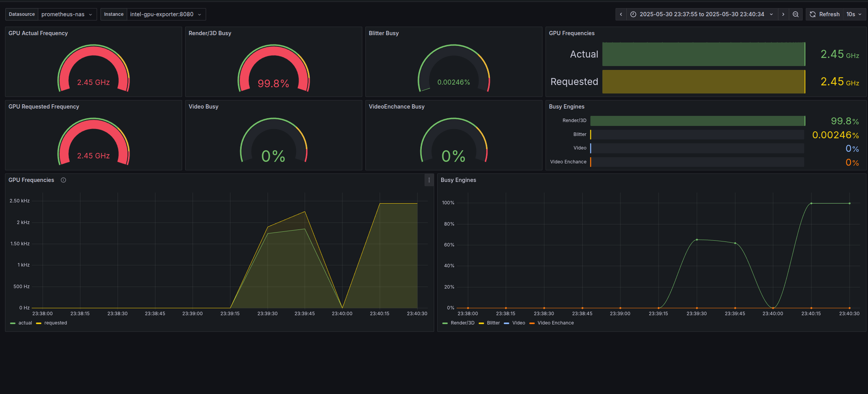
Task: Expand the 10s refresh interval dropdown
Action: click(x=854, y=14)
